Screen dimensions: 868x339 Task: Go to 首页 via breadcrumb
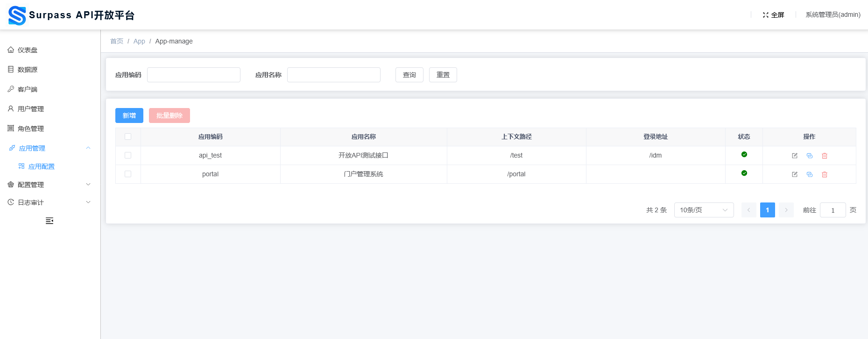[117, 41]
